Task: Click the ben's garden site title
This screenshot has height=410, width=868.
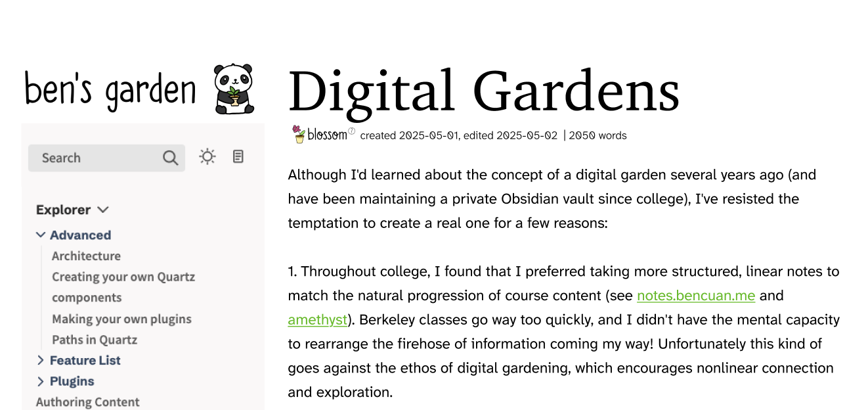Action: point(110,90)
